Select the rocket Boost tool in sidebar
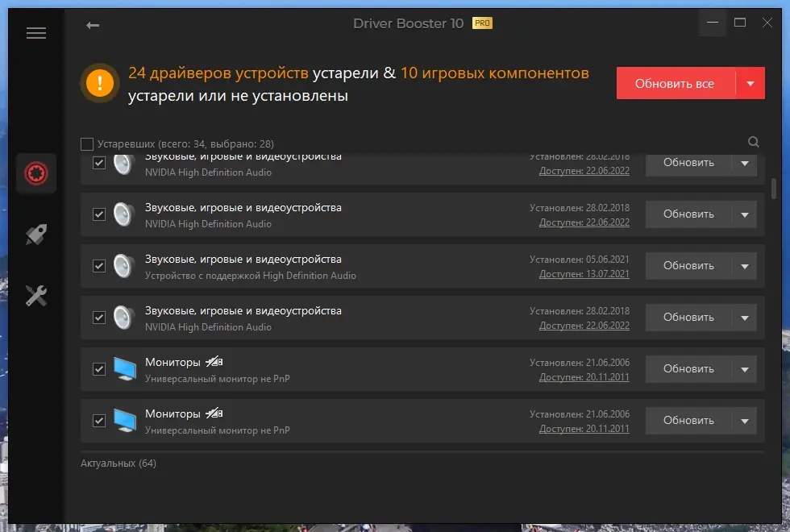790x532 pixels. coord(35,234)
